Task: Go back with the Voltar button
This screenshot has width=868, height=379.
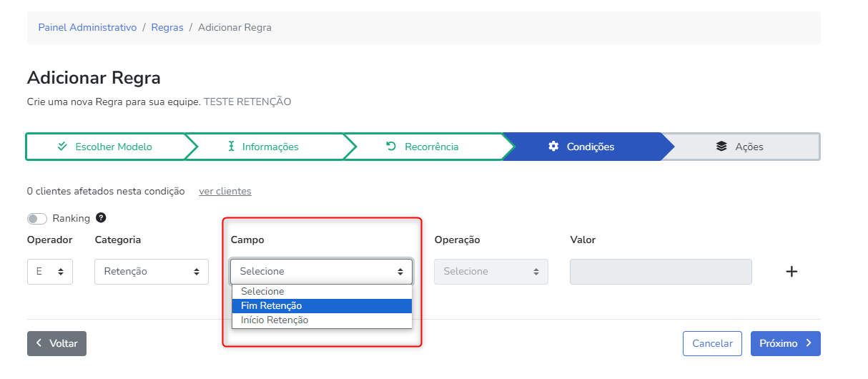Action: click(57, 343)
